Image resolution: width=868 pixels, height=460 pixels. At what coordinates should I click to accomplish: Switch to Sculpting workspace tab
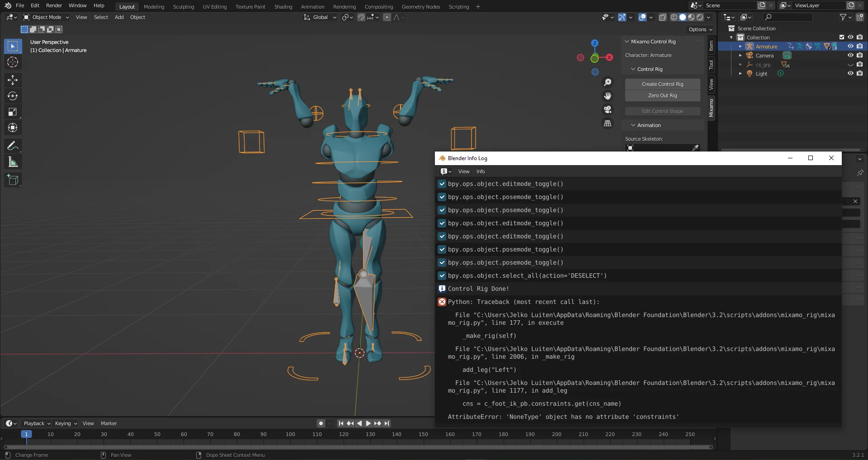tap(184, 7)
